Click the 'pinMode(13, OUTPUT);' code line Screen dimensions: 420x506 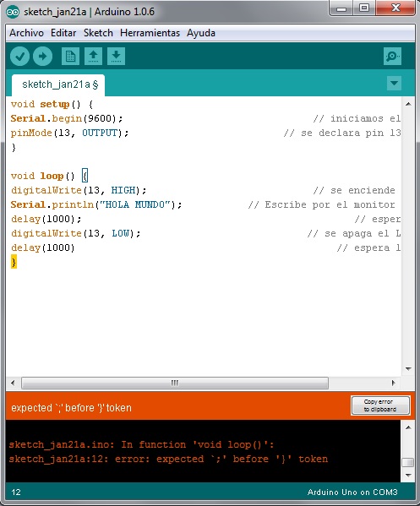[70, 133]
